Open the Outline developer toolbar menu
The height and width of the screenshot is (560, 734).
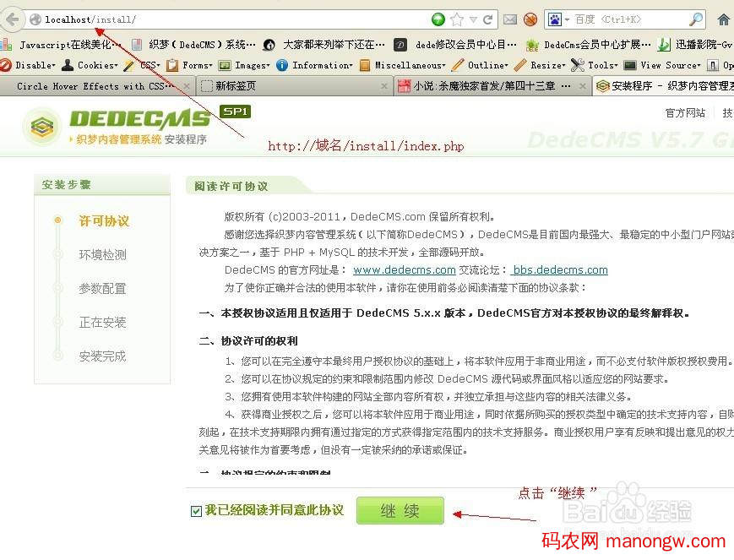pyautogui.click(x=480, y=65)
